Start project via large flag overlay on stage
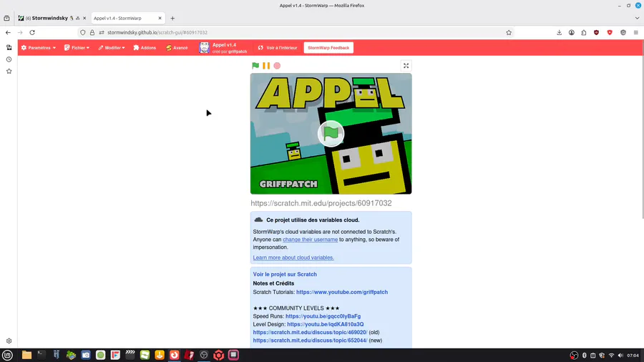 tap(331, 133)
